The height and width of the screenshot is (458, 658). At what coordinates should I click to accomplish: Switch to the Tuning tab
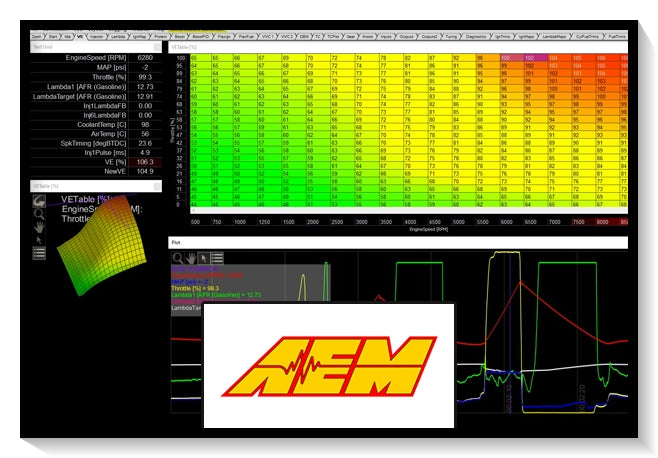[451, 37]
